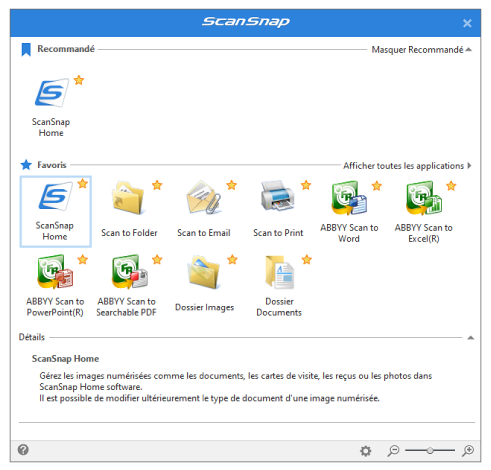Open Dossier Documents application
This screenshot has width=491, height=470.
coord(279,285)
